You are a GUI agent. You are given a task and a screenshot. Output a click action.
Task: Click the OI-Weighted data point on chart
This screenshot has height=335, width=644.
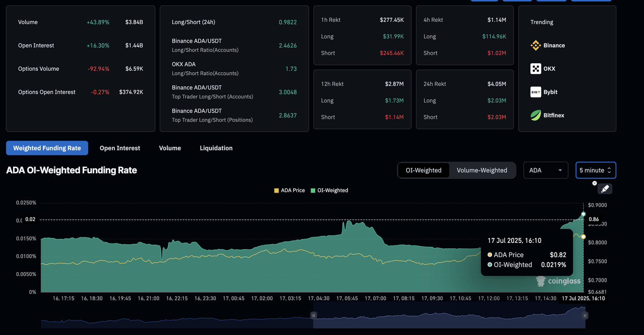point(583,214)
